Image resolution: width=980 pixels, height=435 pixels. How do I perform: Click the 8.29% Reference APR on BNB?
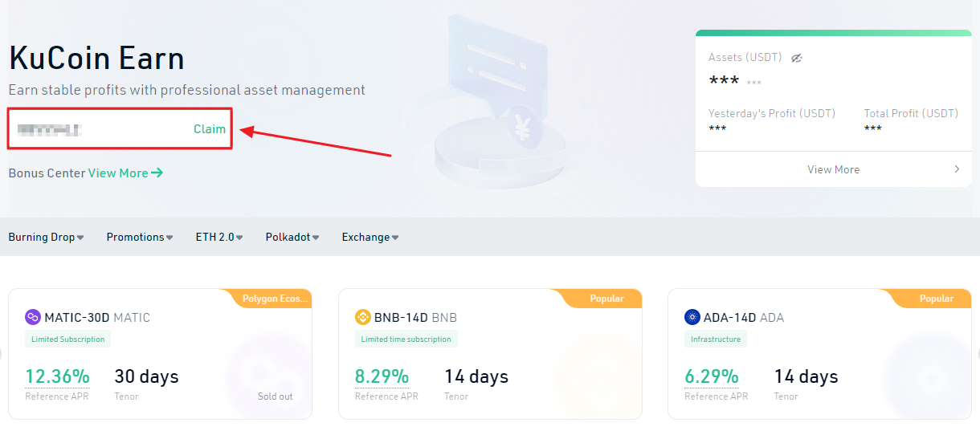tap(382, 376)
